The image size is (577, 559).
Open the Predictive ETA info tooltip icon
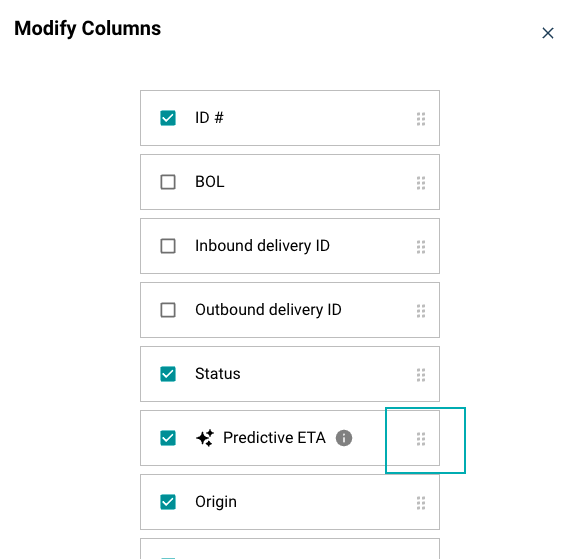[344, 438]
